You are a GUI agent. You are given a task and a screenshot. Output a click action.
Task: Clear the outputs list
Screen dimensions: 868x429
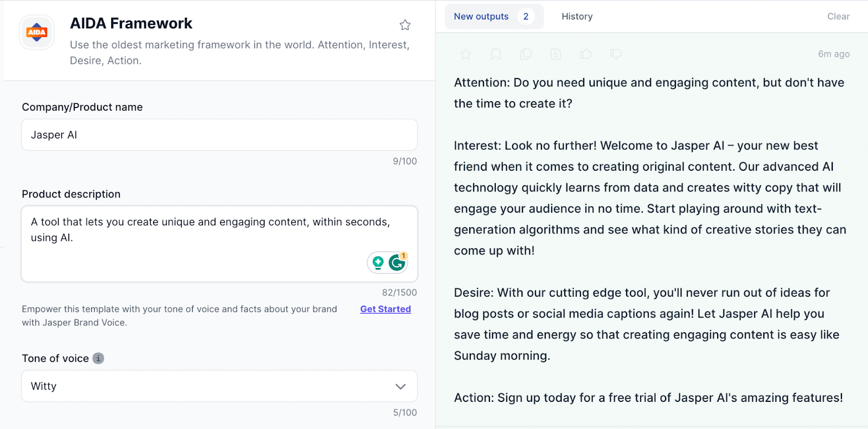pyautogui.click(x=838, y=17)
